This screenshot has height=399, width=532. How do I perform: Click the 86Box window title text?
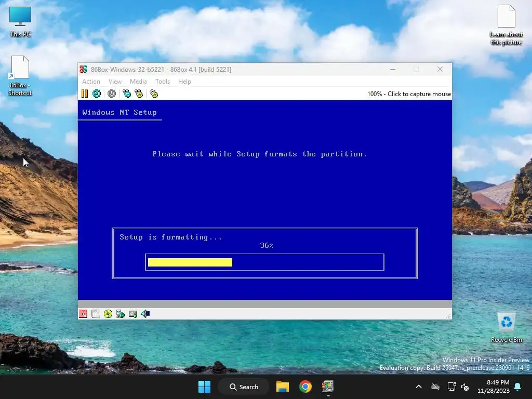click(161, 70)
